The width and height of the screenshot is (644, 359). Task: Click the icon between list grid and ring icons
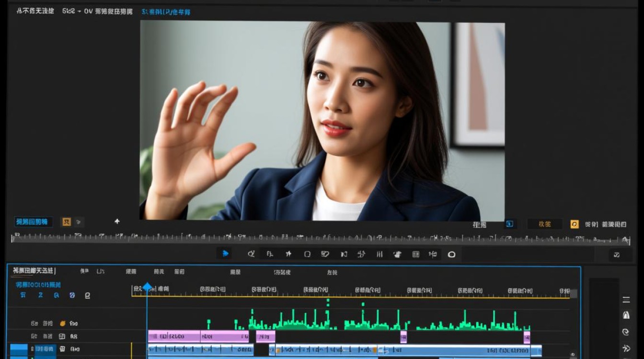tap(433, 254)
